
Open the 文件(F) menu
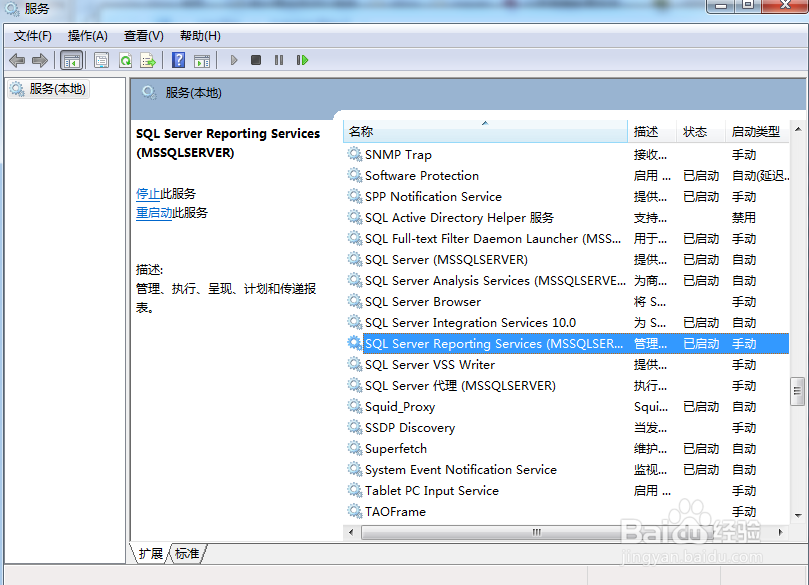click(x=33, y=36)
